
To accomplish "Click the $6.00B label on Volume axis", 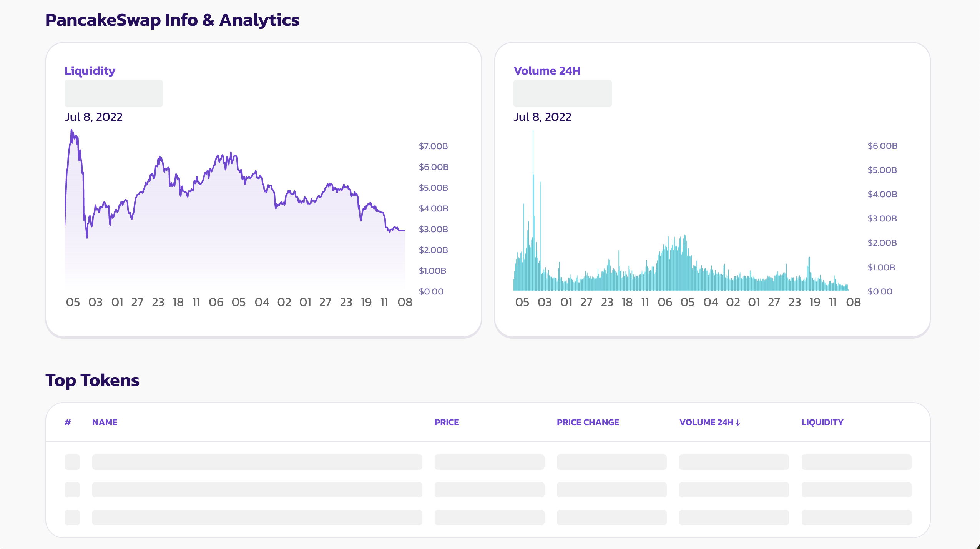I will click(882, 146).
